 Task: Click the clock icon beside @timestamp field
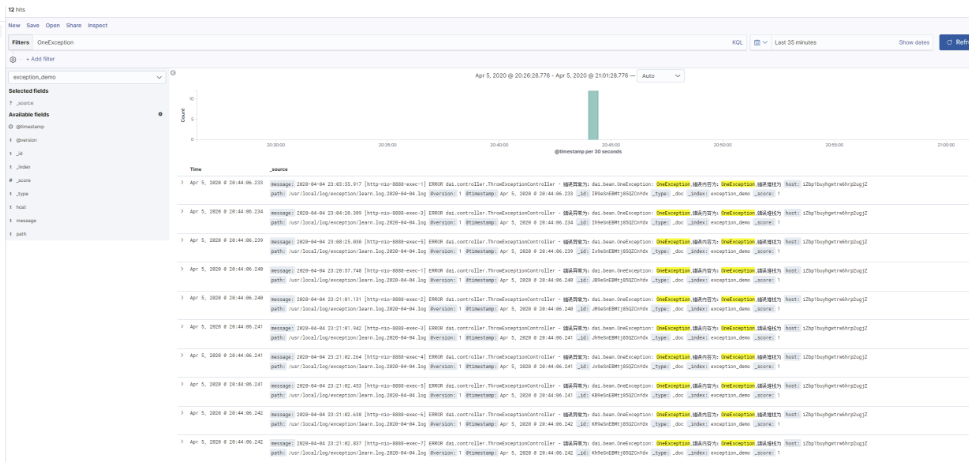(11, 127)
